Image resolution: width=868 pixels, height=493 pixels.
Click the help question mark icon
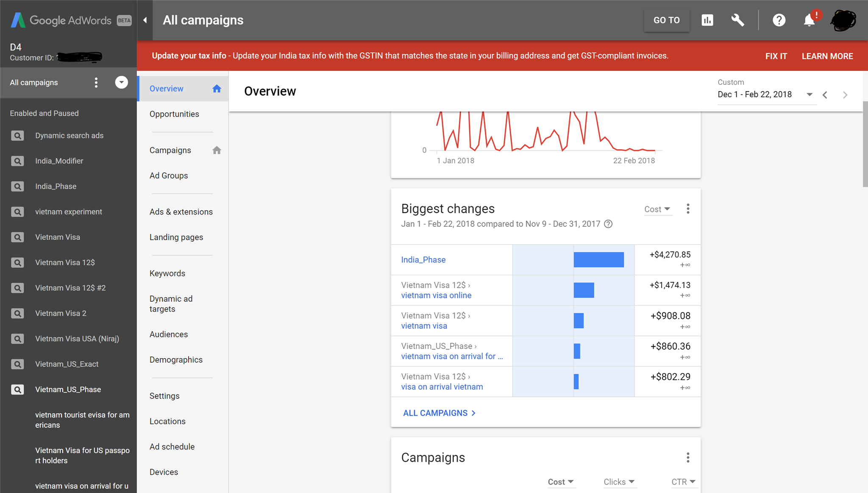[779, 20]
